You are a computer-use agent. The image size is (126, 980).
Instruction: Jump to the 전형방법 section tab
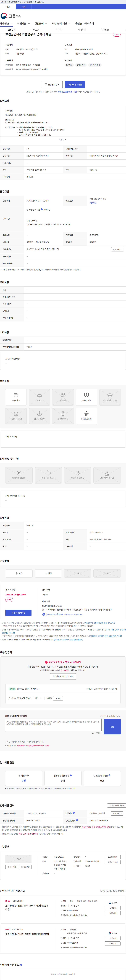tap(105, 30)
